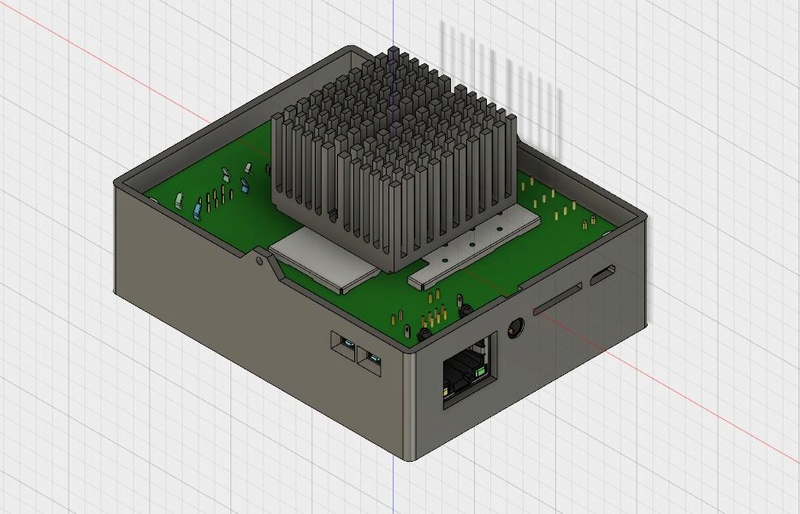Screen dimensions: 800x514
Task: Pick the round barrel jack hole
Action: pos(516,327)
